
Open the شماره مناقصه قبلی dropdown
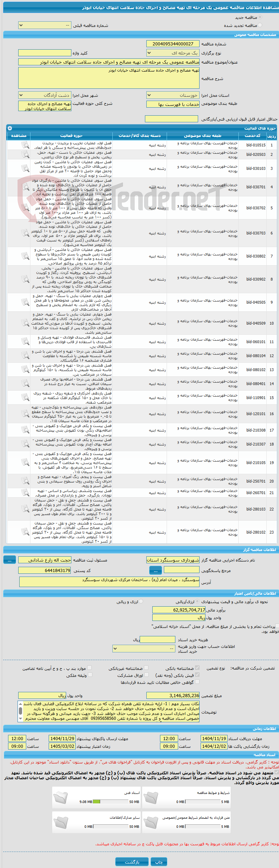click(x=44, y=26)
